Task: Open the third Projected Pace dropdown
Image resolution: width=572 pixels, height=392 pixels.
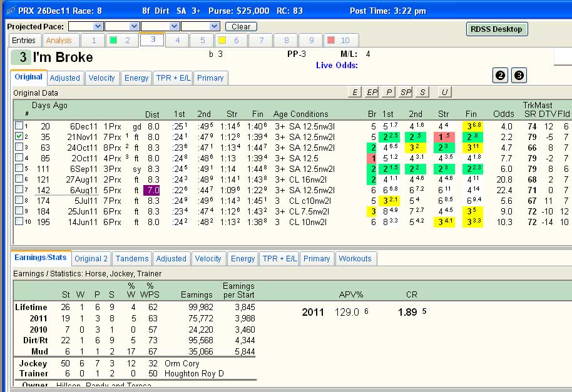Action: [x=174, y=26]
